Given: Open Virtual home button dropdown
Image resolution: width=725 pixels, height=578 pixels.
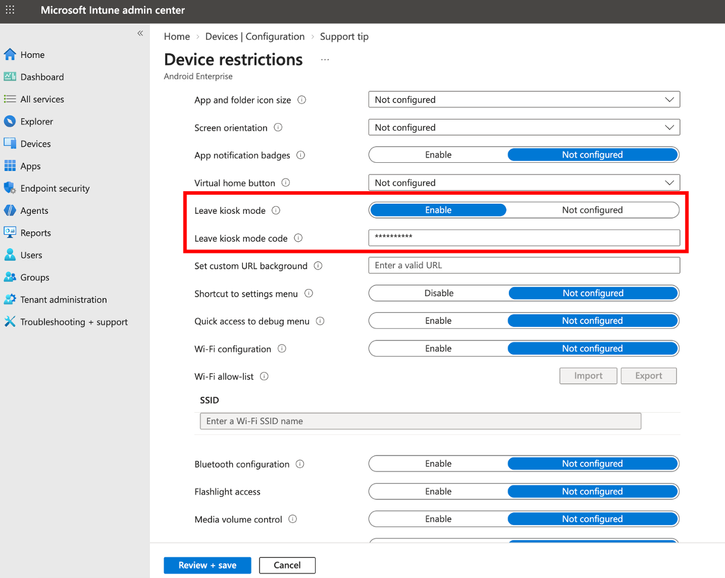Looking at the screenshot, I should click(x=524, y=183).
